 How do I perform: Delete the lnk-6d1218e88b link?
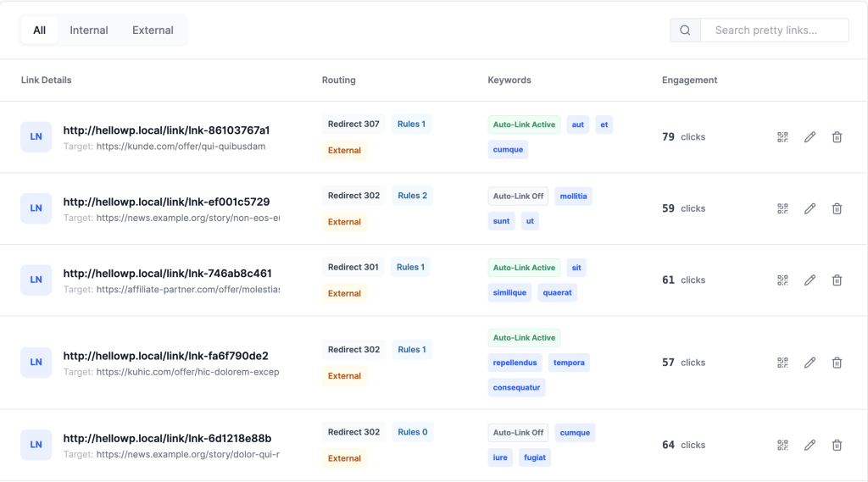(837, 445)
